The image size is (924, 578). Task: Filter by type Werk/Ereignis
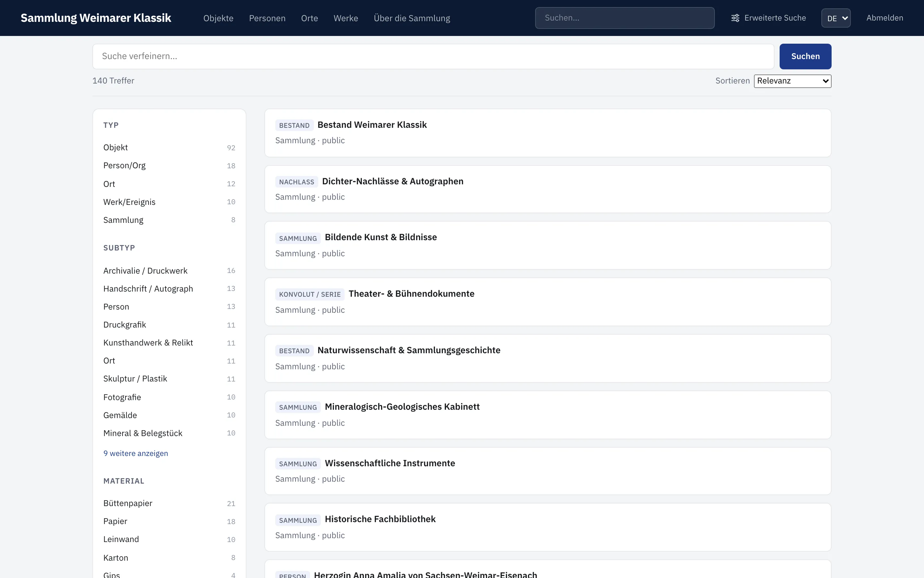(x=169, y=202)
